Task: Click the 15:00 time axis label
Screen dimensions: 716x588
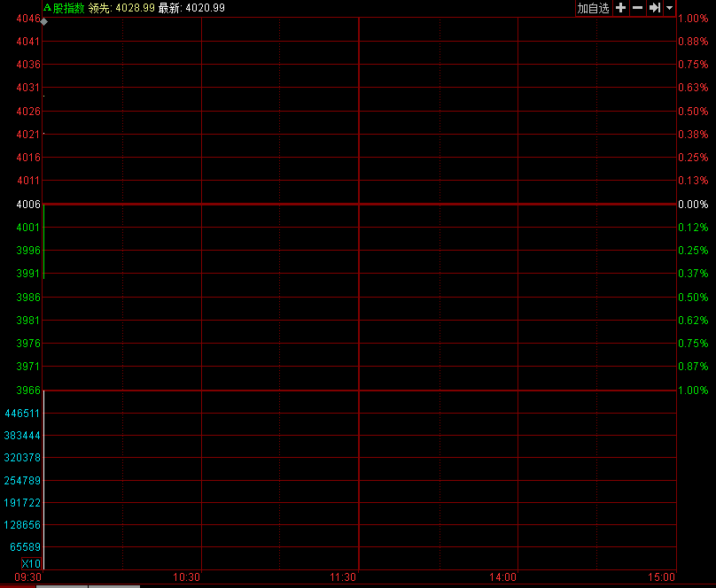Action: [x=660, y=577]
